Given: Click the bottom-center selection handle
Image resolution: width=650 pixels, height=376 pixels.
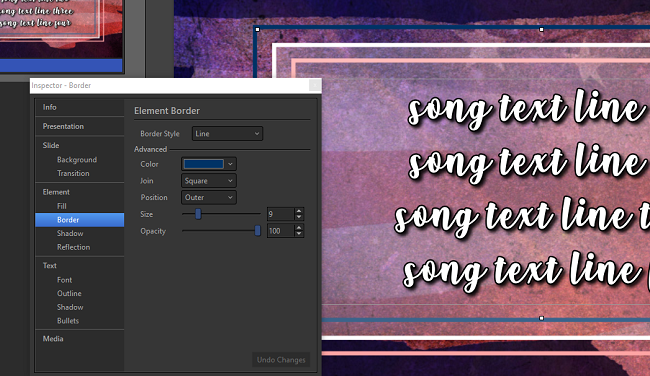Looking at the screenshot, I should click(x=541, y=318).
